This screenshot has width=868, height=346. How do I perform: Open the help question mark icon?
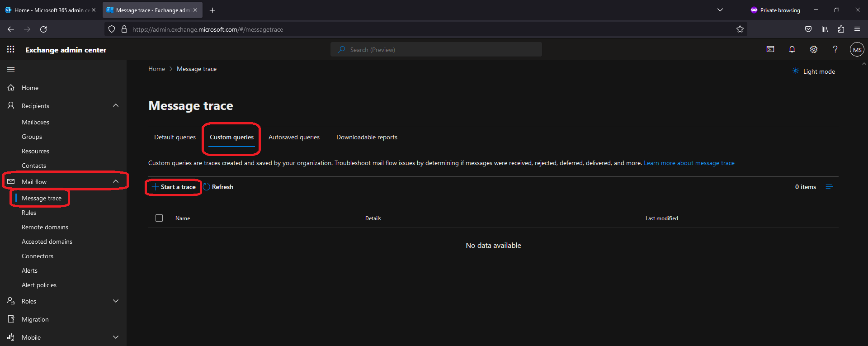click(835, 49)
